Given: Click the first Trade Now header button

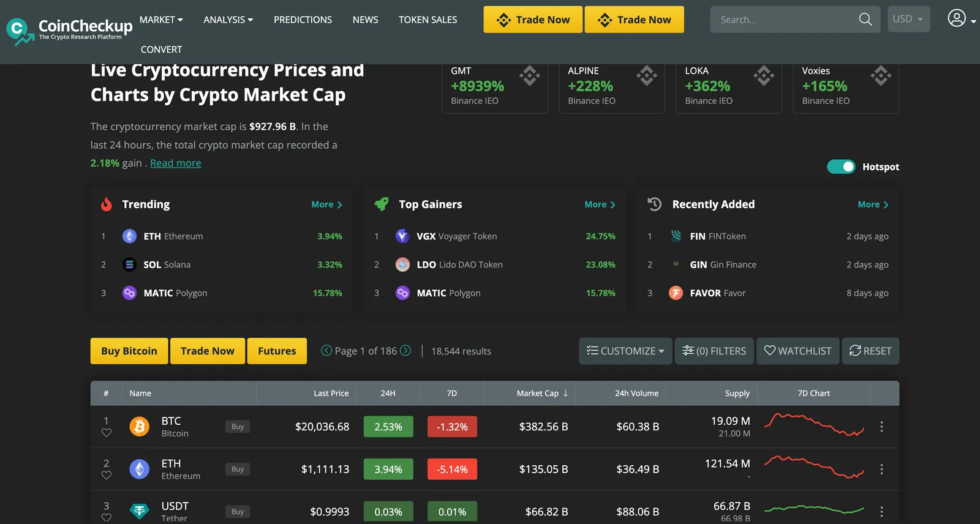Looking at the screenshot, I should tap(533, 20).
